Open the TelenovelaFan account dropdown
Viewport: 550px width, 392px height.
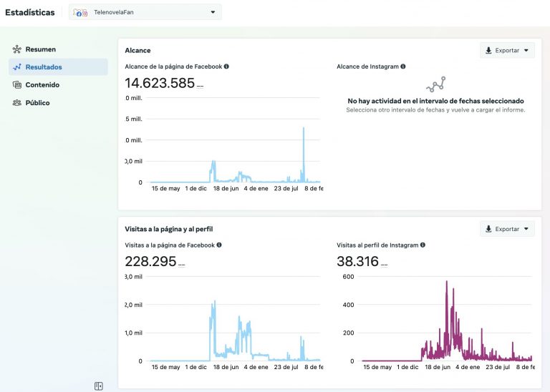[145, 12]
